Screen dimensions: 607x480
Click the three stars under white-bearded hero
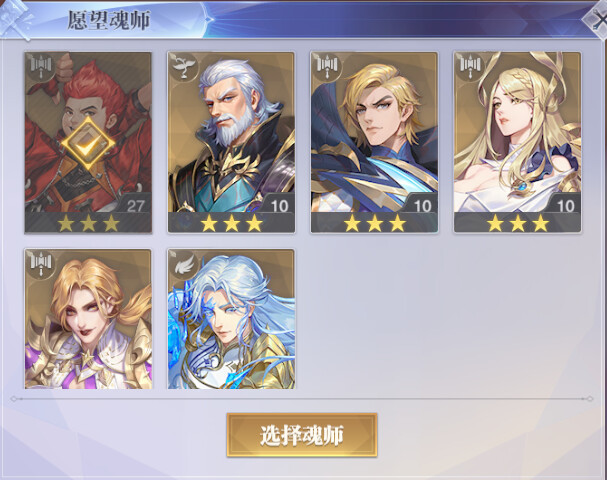[231, 223]
